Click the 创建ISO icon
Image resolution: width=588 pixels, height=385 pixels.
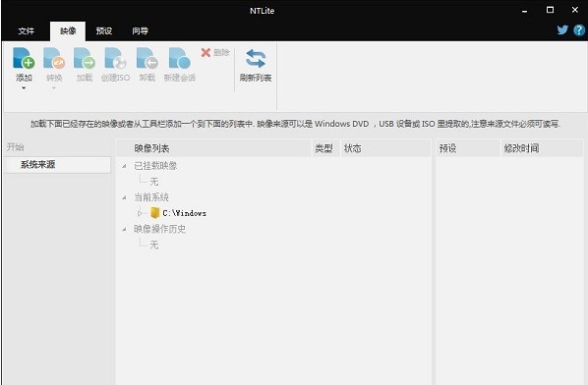point(115,58)
